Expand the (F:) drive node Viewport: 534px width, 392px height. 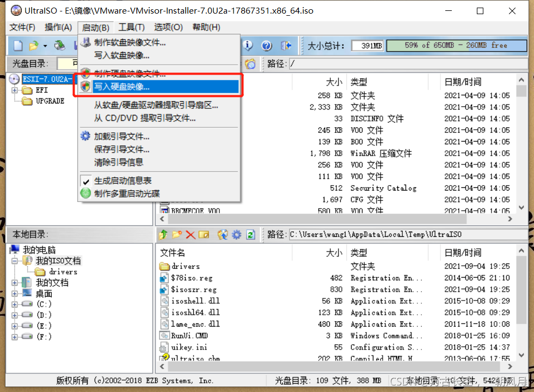(14, 337)
